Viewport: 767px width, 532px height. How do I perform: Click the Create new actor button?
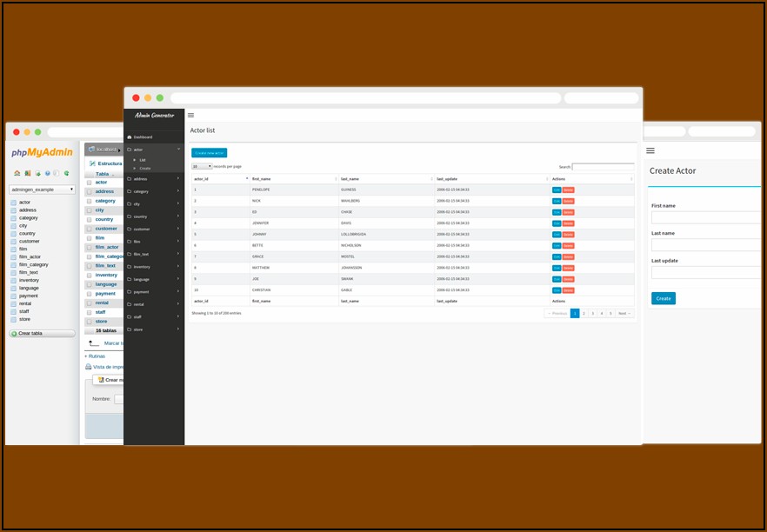click(x=209, y=153)
